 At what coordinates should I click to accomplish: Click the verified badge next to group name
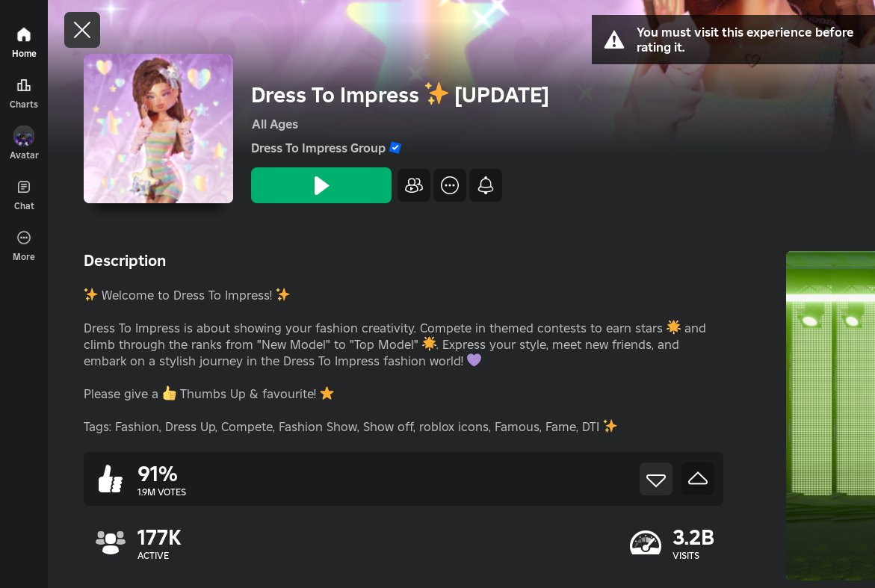[x=395, y=148]
